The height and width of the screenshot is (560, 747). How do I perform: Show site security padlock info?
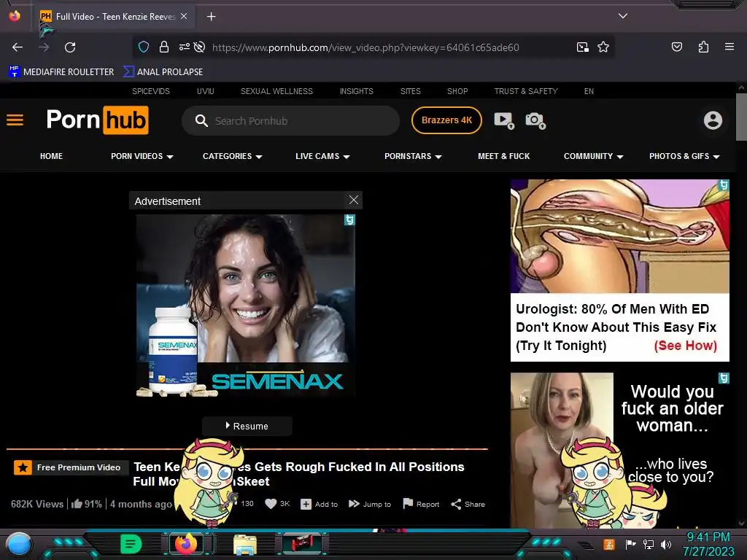pos(164,47)
